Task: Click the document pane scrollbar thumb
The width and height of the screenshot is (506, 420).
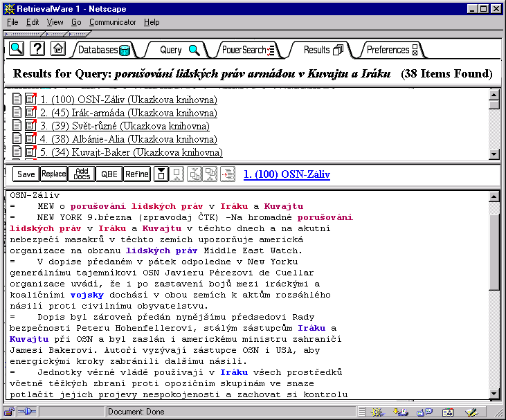Action: (494, 252)
